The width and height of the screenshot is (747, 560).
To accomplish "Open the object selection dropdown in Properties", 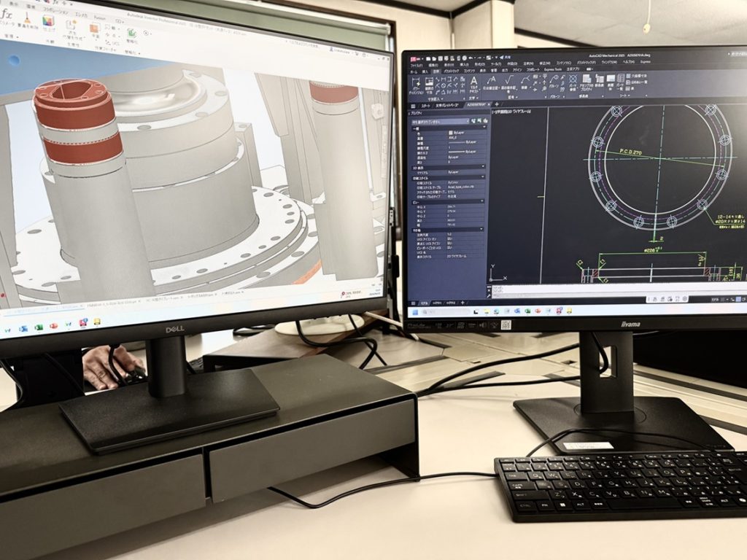I will [446, 122].
